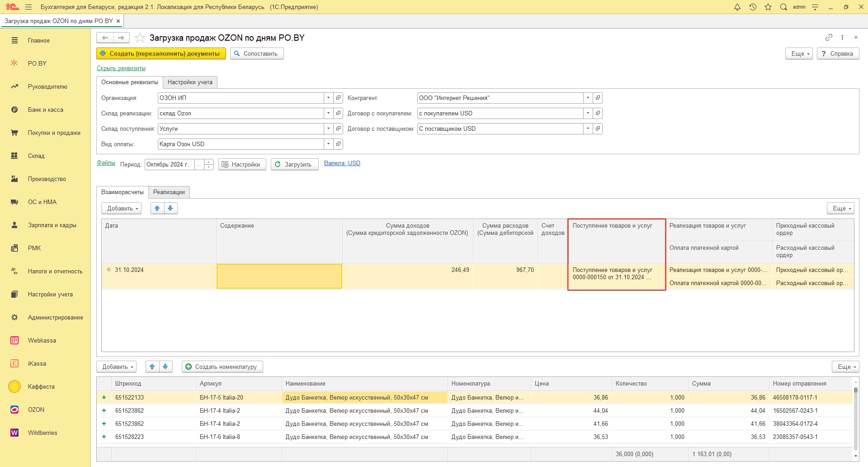Expand Склад реализации dropdown arrow

point(328,113)
